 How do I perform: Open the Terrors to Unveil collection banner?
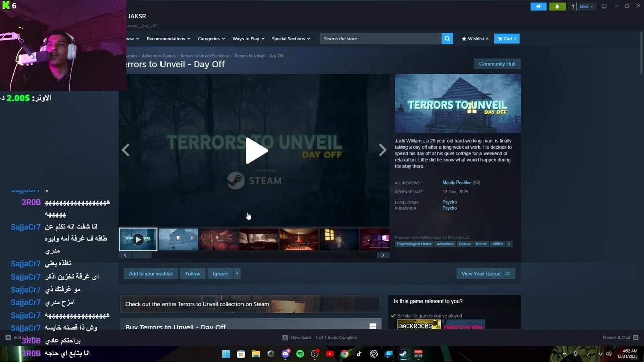pyautogui.click(x=251, y=304)
